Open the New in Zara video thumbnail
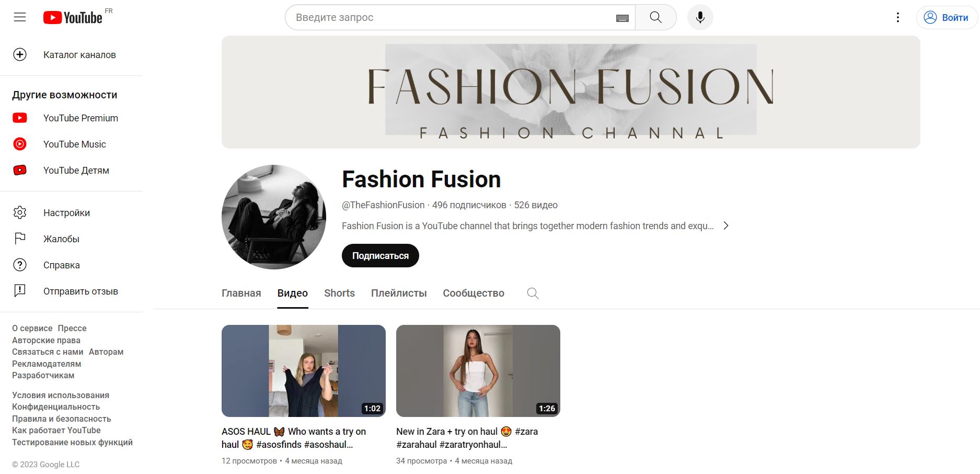 (x=478, y=370)
